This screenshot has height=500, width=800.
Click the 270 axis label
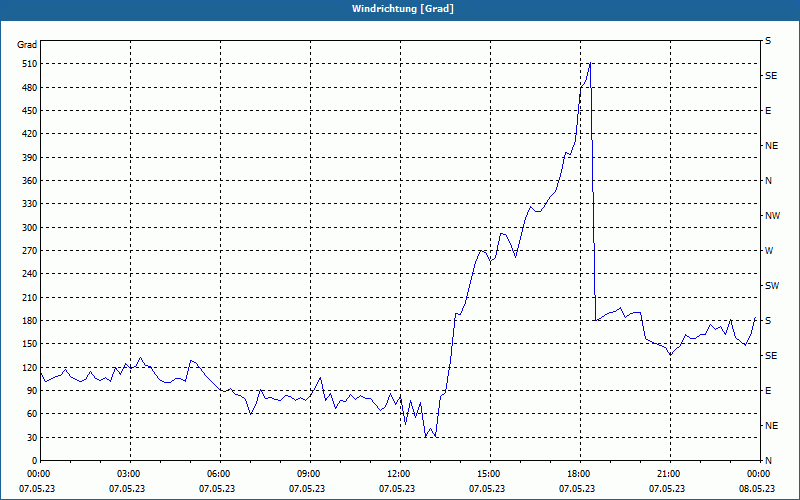tap(30, 251)
